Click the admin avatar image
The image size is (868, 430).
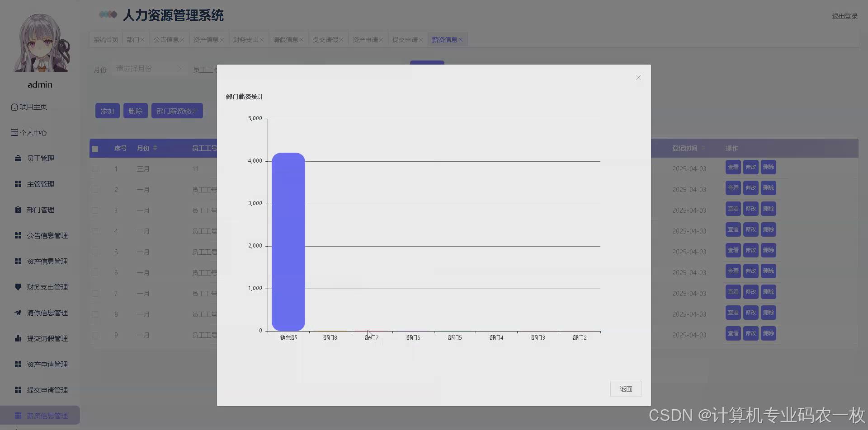point(41,43)
